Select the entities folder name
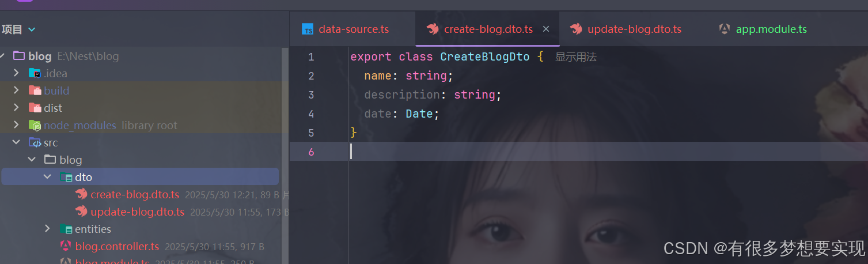The image size is (868, 264). coord(93,229)
